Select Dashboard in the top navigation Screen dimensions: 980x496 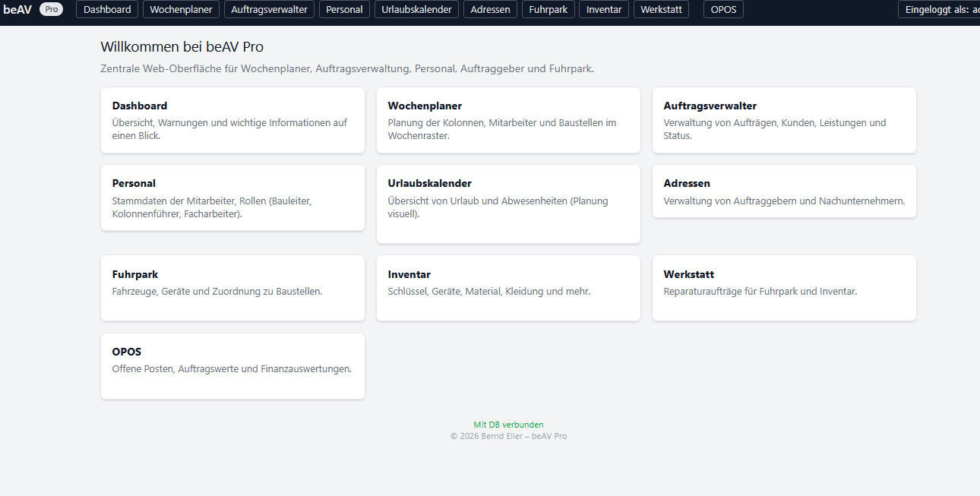pos(106,9)
